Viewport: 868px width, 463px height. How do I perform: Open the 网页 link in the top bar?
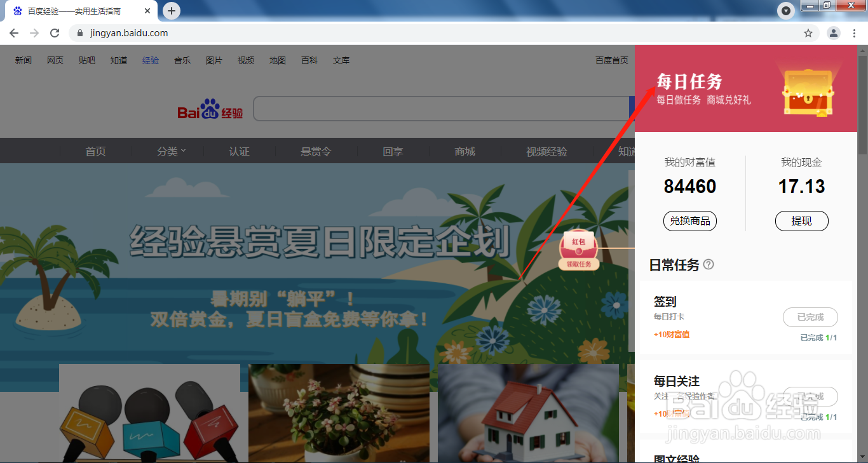click(x=55, y=60)
